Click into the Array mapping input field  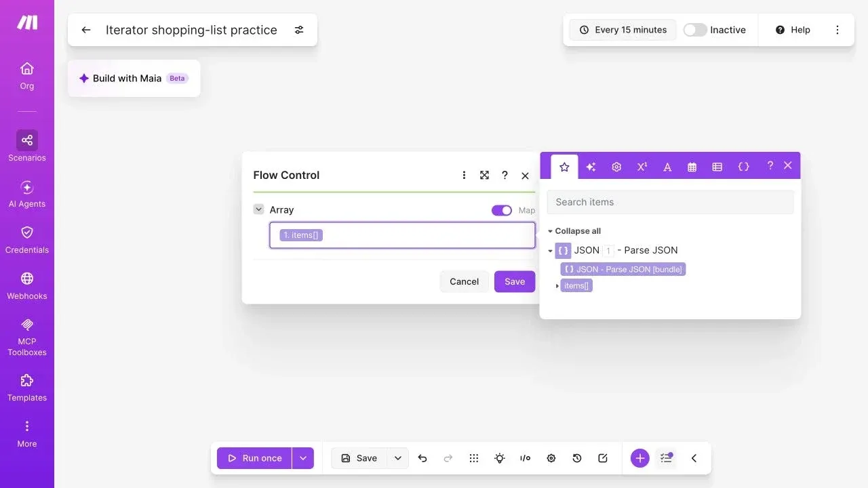tap(402, 235)
